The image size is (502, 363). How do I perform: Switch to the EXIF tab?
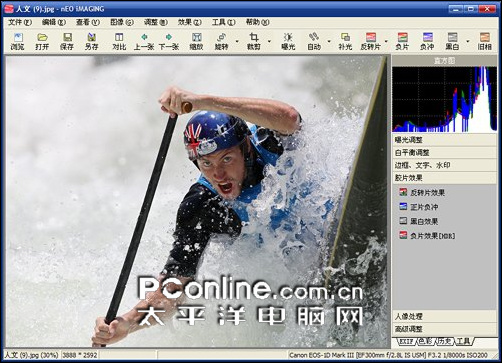click(x=406, y=341)
